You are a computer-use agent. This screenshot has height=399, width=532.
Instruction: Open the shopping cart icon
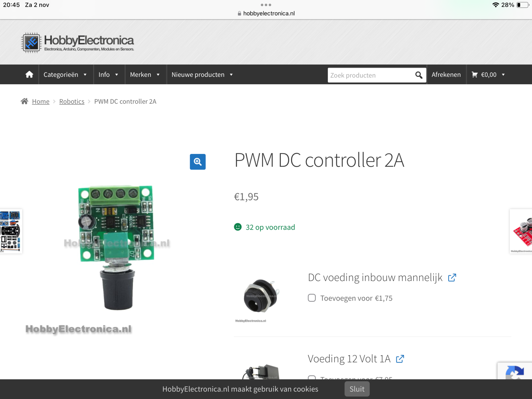point(475,74)
